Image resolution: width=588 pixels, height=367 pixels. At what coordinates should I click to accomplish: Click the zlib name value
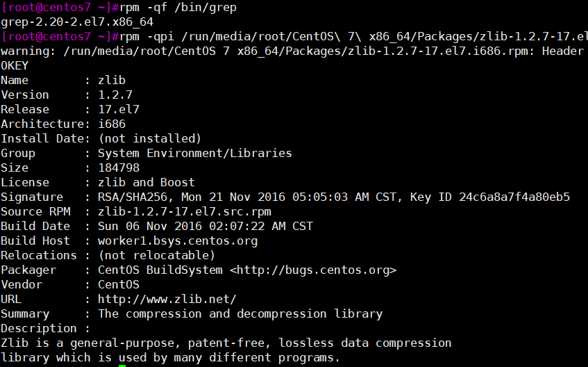[112, 81]
